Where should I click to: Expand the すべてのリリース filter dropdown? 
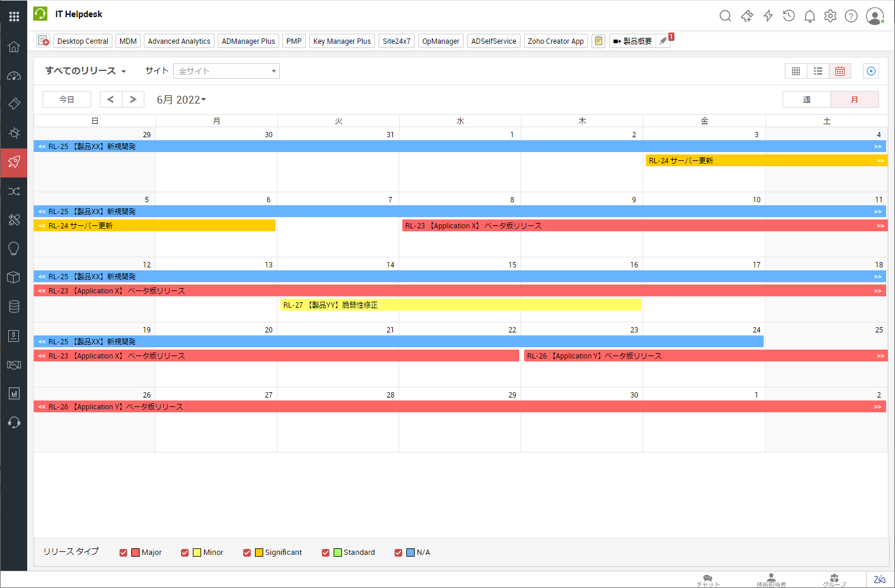point(86,71)
